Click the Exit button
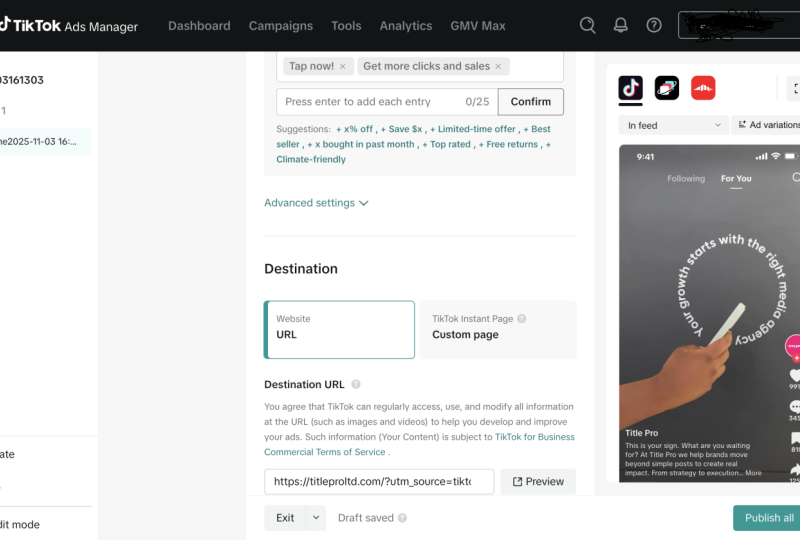 tap(285, 518)
